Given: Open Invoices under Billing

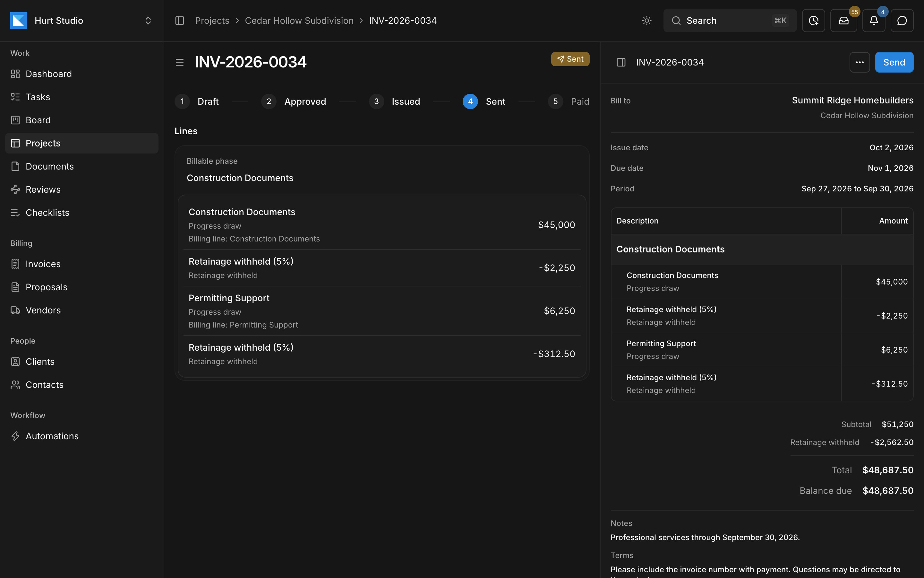Looking at the screenshot, I should 82,264.
